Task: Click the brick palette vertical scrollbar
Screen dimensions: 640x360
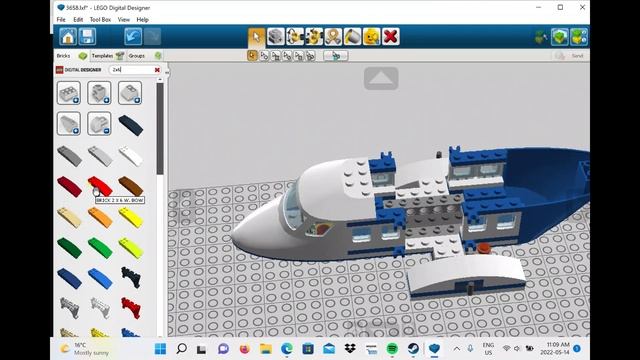Action: (x=160, y=129)
